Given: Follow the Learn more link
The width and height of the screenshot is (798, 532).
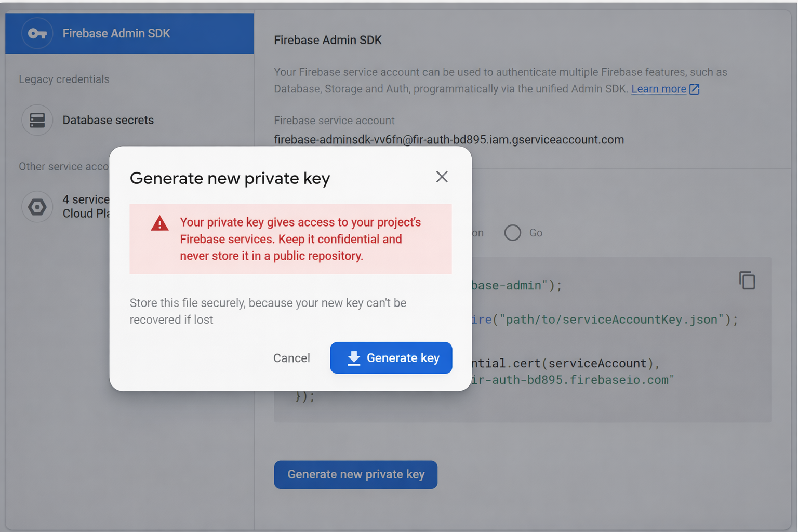Looking at the screenshot, I should coord(658,89).
